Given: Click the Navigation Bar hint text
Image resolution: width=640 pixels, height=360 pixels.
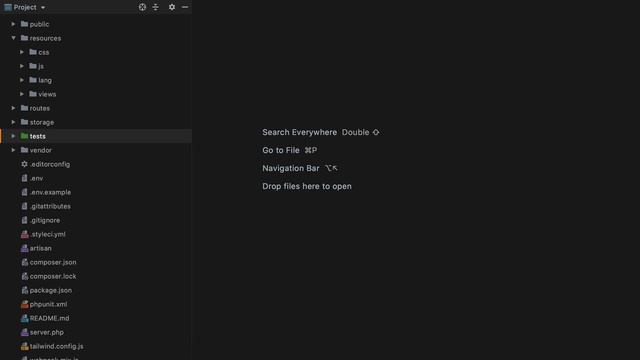Looking at the screenshot, I should pos(291,168).
